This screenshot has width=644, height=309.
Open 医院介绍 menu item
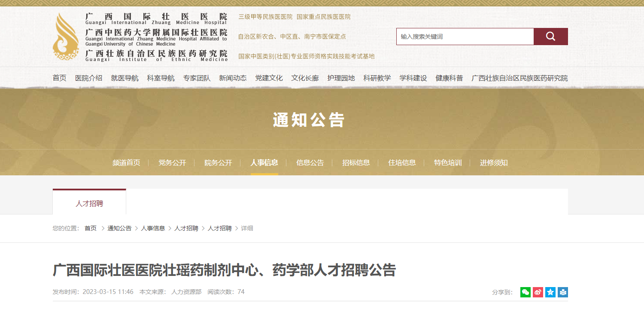[89, 78]
